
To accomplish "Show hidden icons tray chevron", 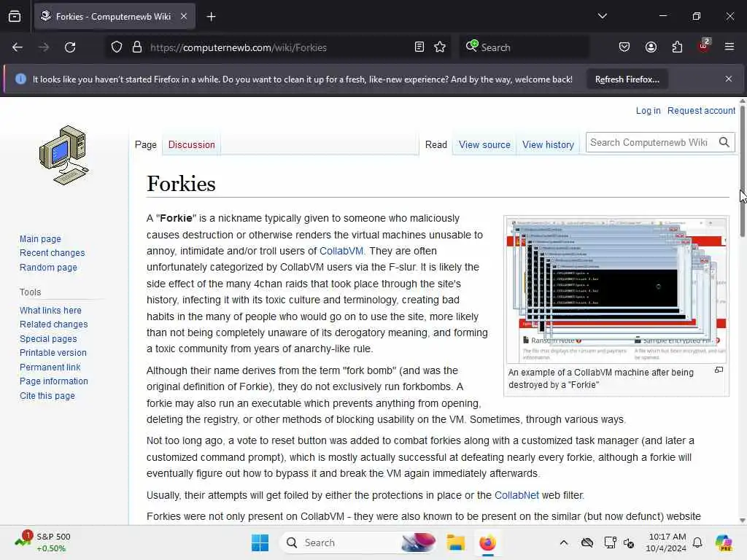I will tap(564, 542).
